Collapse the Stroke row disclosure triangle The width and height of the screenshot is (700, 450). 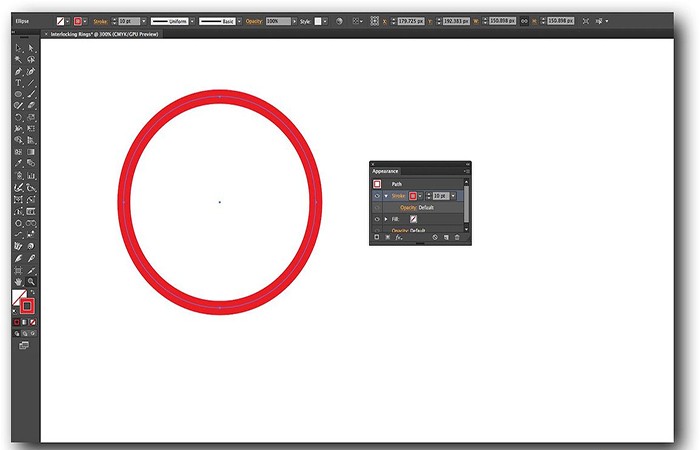[385, 196]
